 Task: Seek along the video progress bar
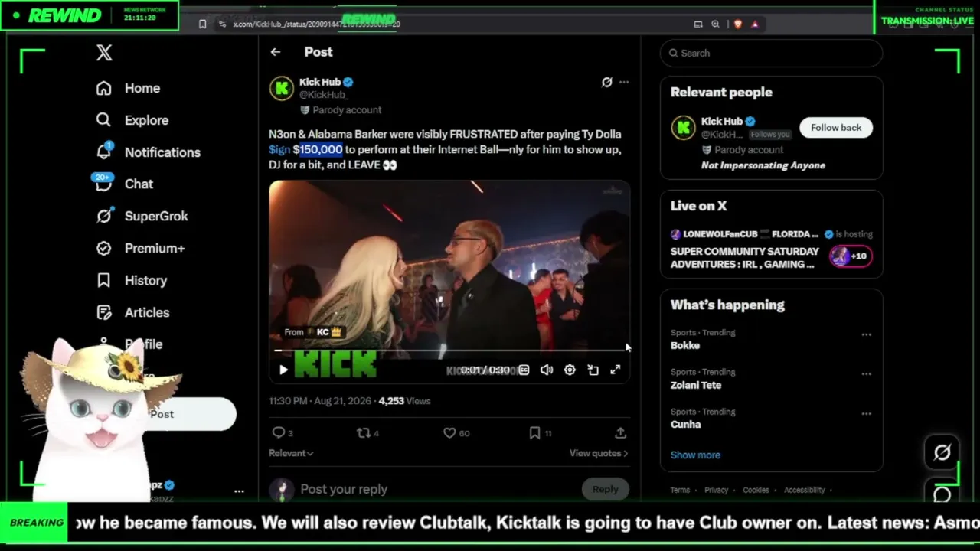click(x=450, y=350)
